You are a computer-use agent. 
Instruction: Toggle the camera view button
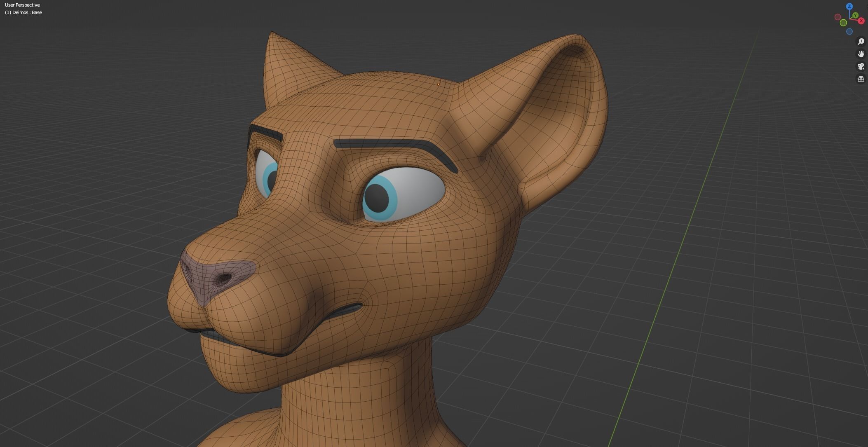(861, 66)
